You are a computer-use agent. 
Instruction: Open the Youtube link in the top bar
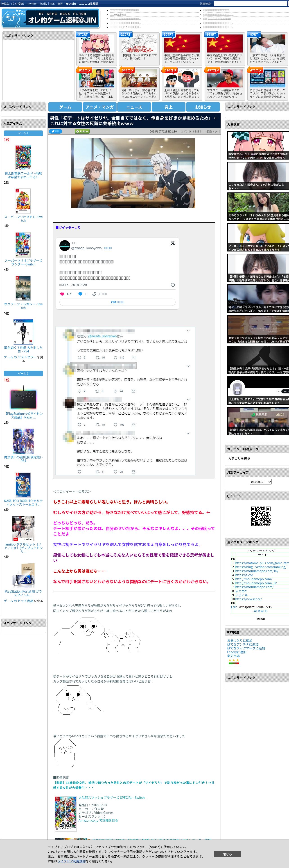pyautogui.click(x=71, y=4)
